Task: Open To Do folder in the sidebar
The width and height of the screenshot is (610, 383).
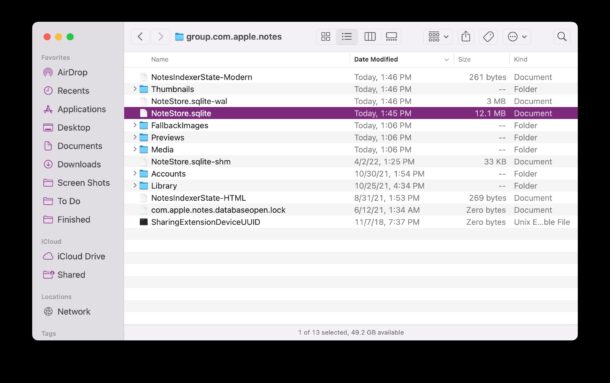Action: 62,201
